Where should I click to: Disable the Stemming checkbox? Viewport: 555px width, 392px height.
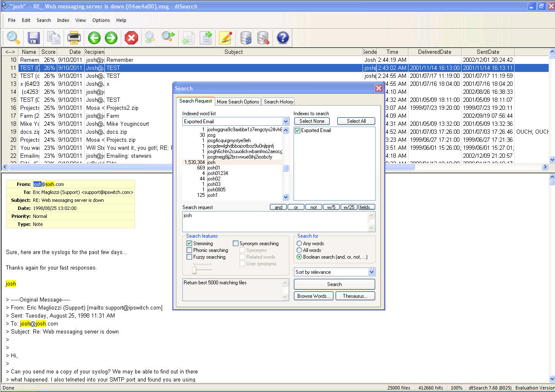189,244
